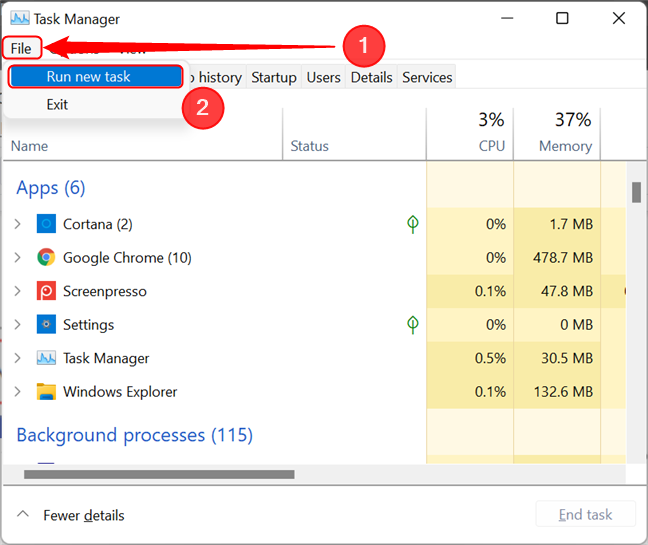The width and height of the screenshot is (648, 545).
Task: Click the Cortana app icon
Action: [x=46, y=224]
